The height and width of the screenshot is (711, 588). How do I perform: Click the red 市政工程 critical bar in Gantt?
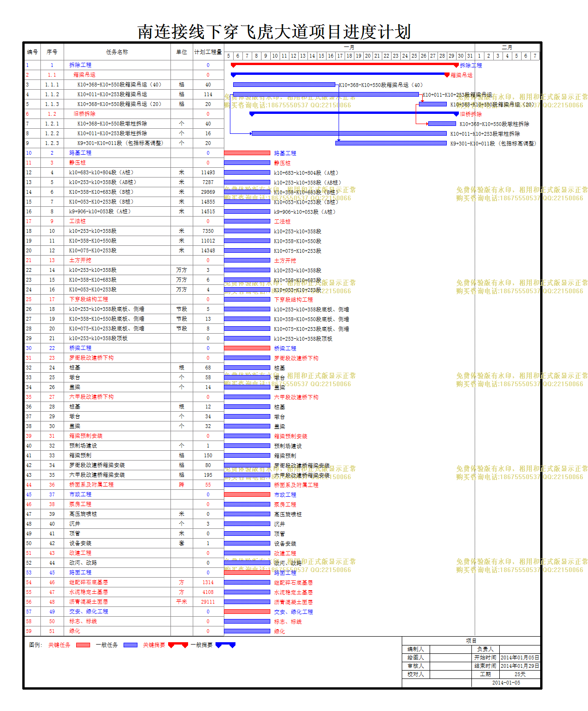(247, 494)
